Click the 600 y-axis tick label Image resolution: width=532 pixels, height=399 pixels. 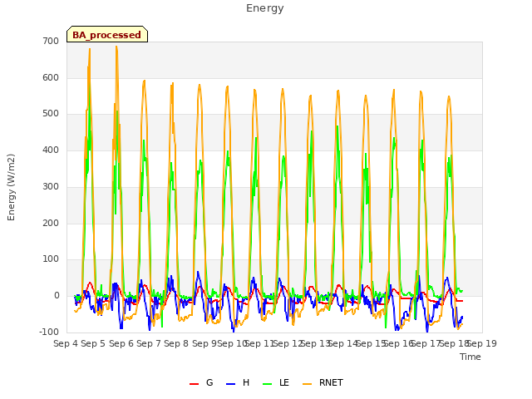click(x=51, y=77)
